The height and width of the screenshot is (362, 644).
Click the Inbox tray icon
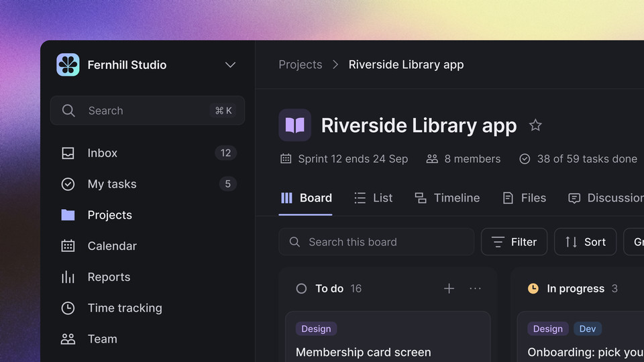tap(68, 153)
